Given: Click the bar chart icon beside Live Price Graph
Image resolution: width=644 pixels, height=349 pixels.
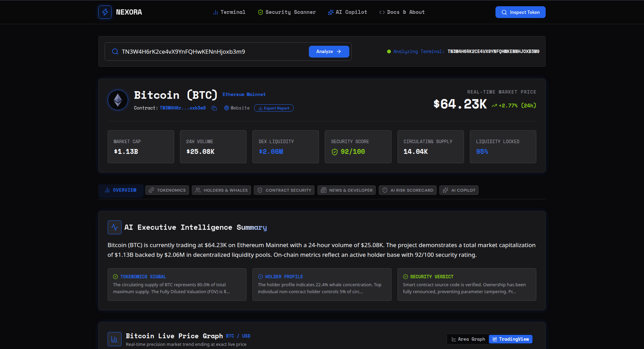Looking at the screenshot, I should (115, 339).
